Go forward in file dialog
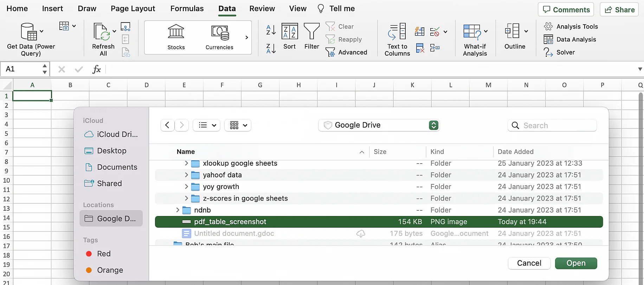 click(182, 125)
